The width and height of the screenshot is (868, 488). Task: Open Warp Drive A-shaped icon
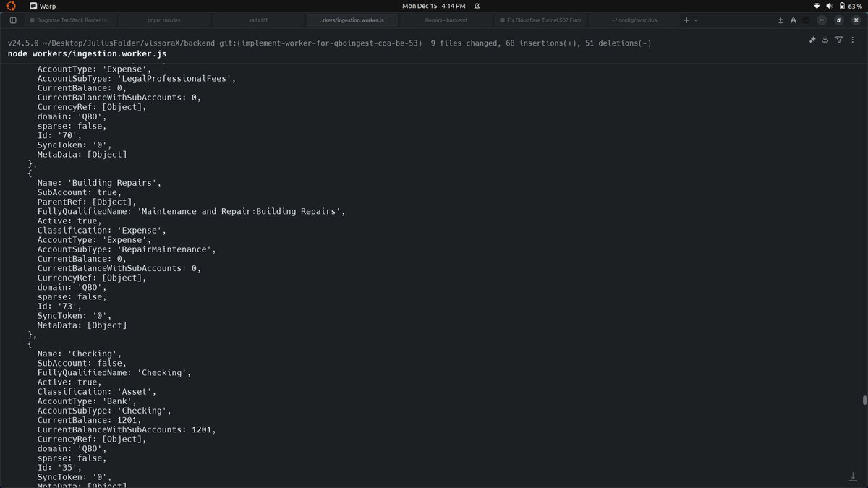point(793,20)
